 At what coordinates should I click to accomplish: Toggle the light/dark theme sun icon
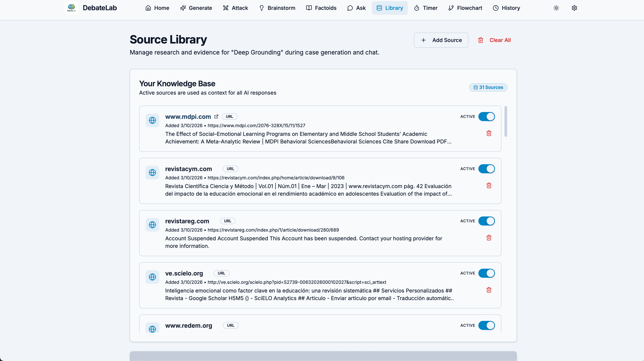coord(556,8)
